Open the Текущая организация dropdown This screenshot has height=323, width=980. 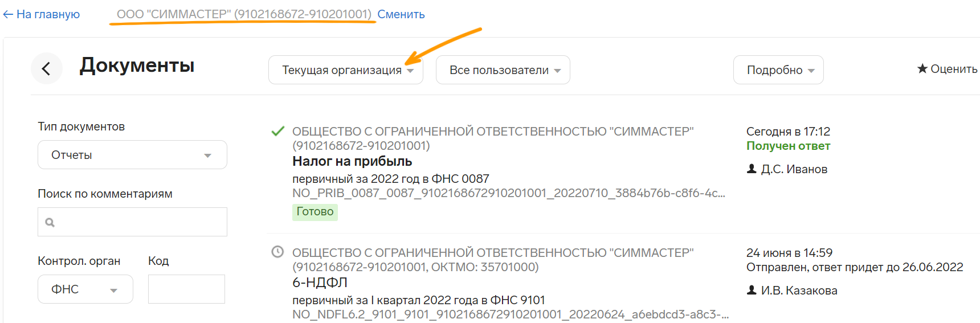coord(346,70)
